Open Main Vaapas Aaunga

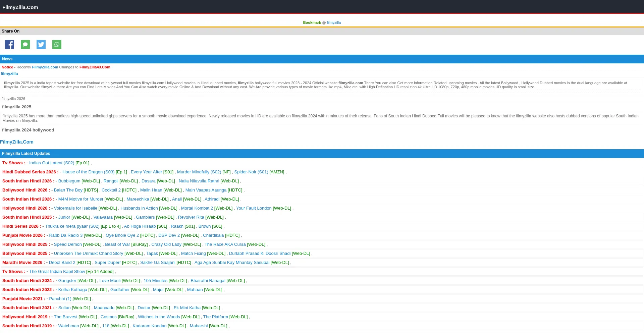click(x=206, y=190)
